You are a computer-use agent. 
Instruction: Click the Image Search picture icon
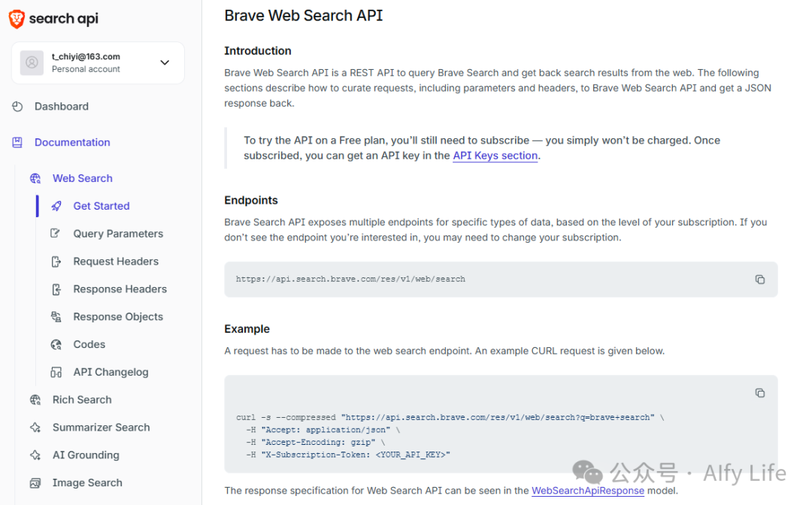tap(35, 483)
